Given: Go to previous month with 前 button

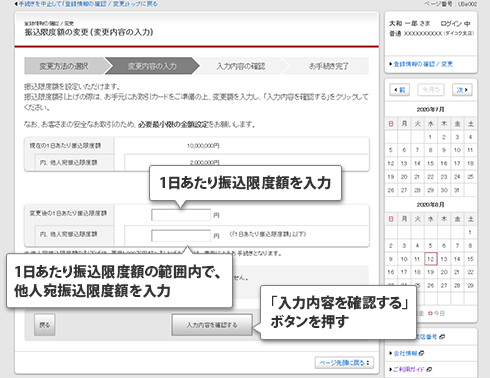Looking at the screenshot, I should 400,90.
